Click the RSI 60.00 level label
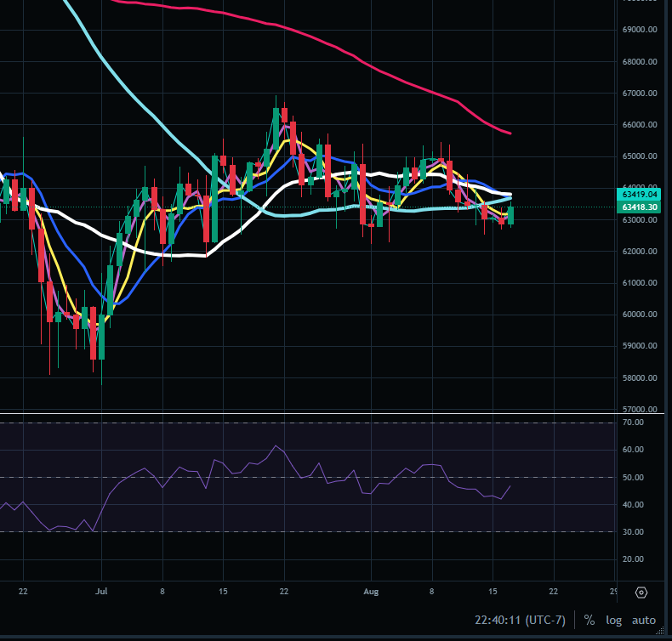Image resolution: width=672 pixels, height=641 pixels. pos(633,449)
